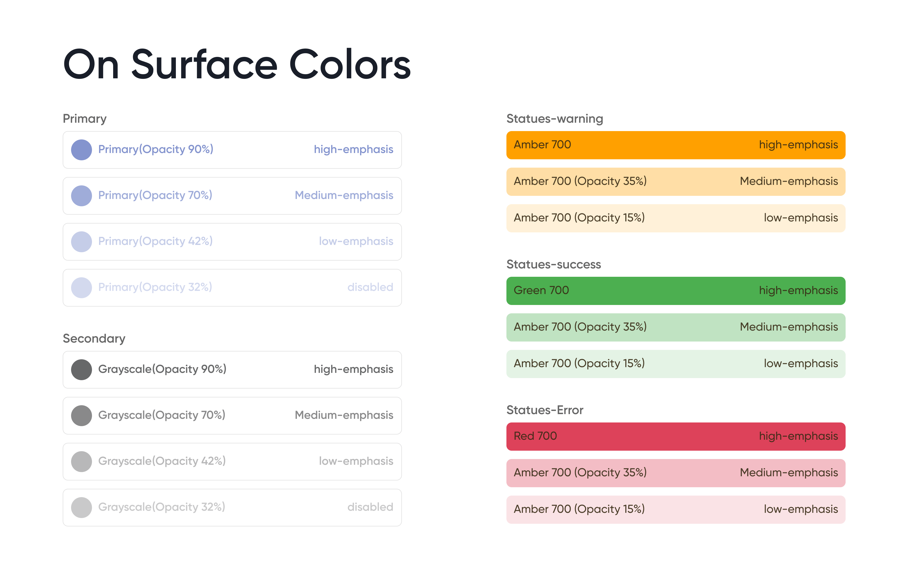Click the Secondary section label
The height and width of the screenshot is (576, 924).
[x=94, y=339]
